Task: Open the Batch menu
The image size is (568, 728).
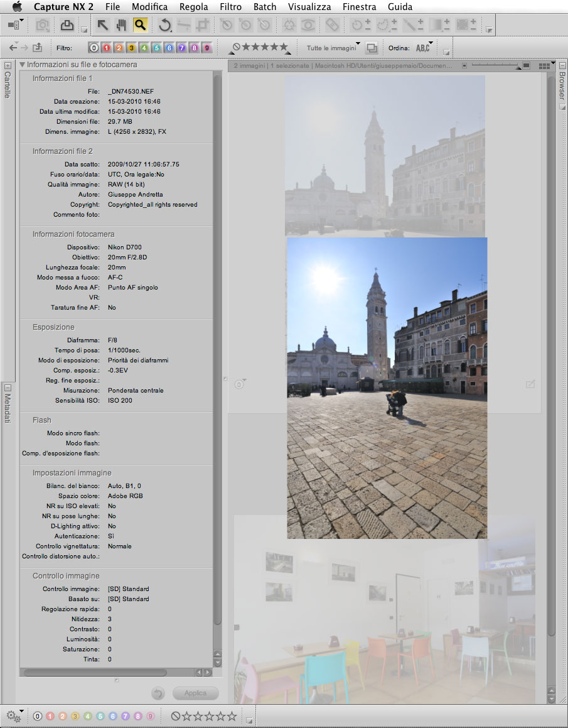Action: coord(264,7)
